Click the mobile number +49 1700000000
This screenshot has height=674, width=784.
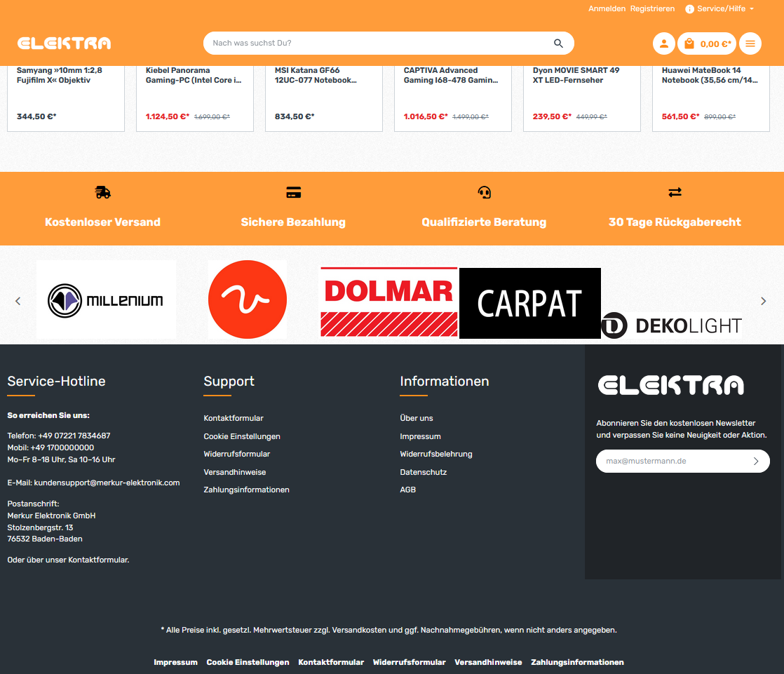(x=62, y=448)
